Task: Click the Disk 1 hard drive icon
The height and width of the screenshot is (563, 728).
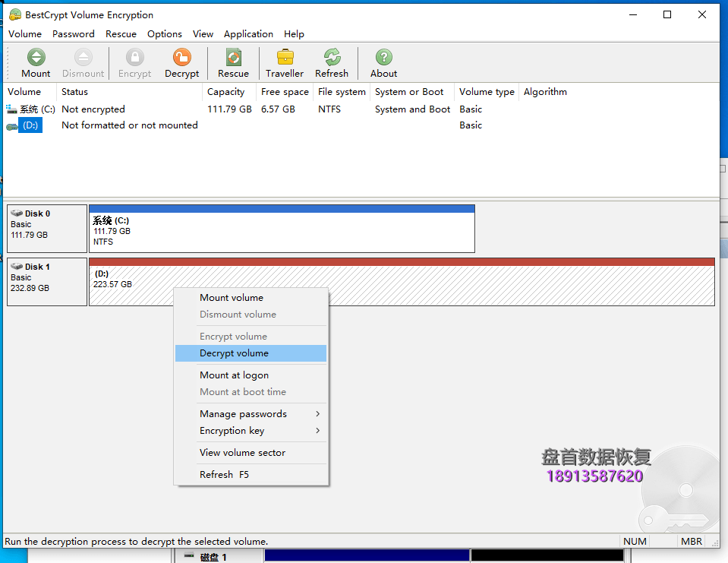Action: click(17, 266)
